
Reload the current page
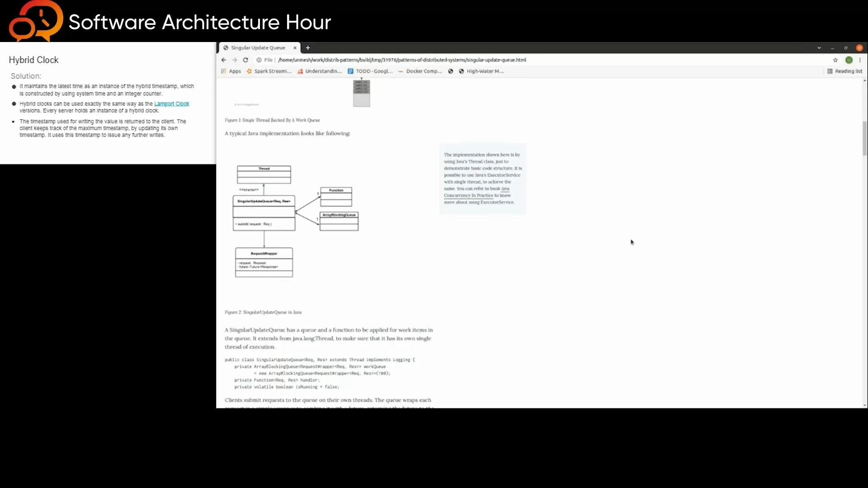tap(245, 60)
